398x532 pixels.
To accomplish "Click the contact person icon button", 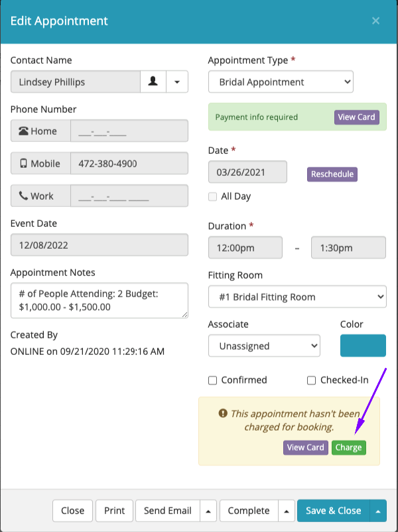I will [x=154, y=82].
